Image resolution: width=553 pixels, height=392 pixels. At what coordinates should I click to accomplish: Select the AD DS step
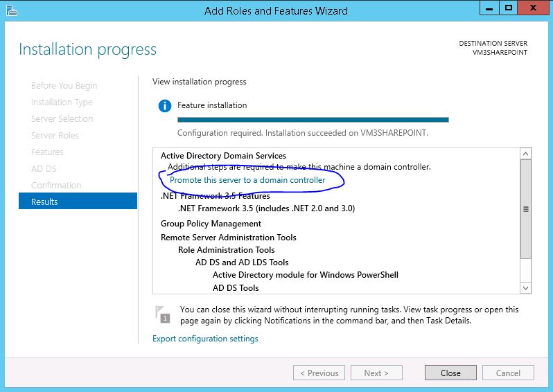pyautogui.click(x=44, y=168)
